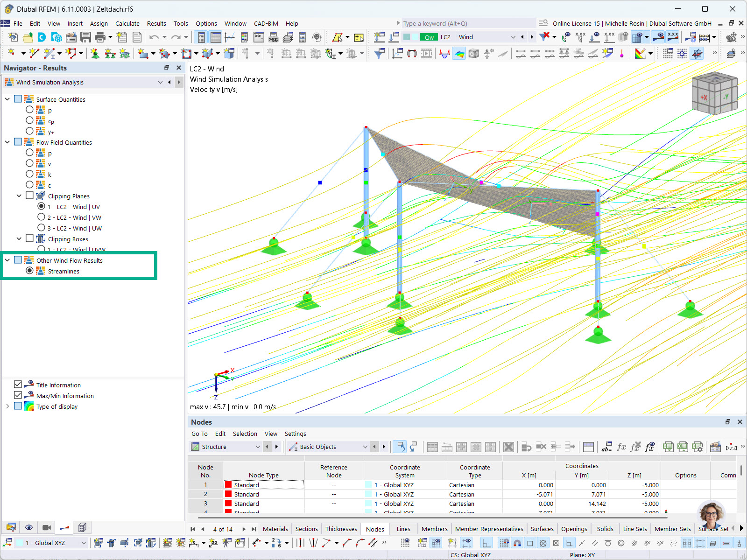Open the Basic Objects dropdown in Nodes panel
Viewport: 747px width, 560px height.
point(365,447)
